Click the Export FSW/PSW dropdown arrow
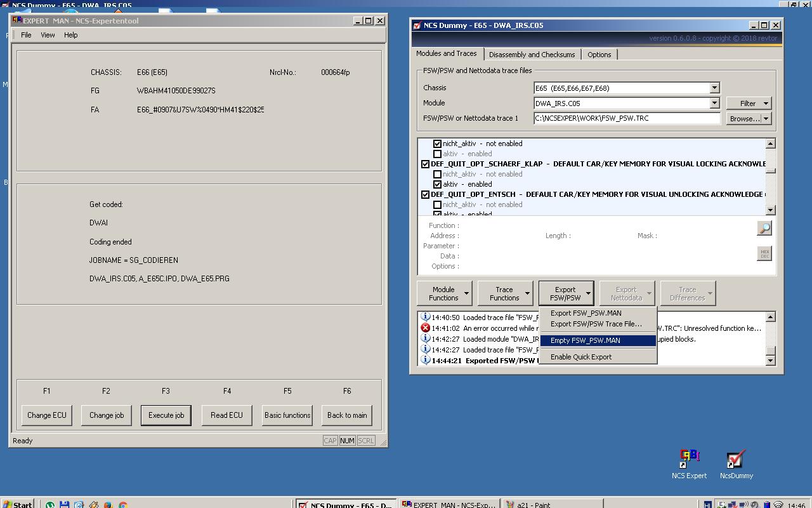 tap(588, 293)
